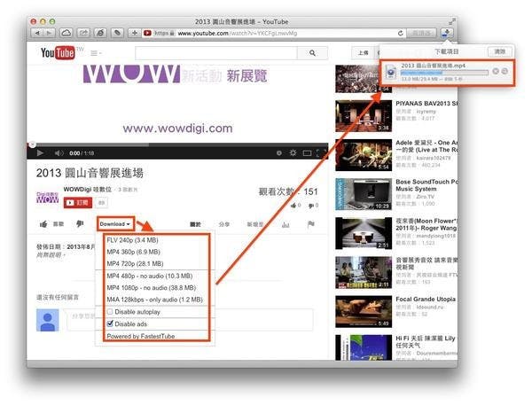Enter fullscreen video mode
Viewport: 532px width, 405px height.
coord(321,153)
